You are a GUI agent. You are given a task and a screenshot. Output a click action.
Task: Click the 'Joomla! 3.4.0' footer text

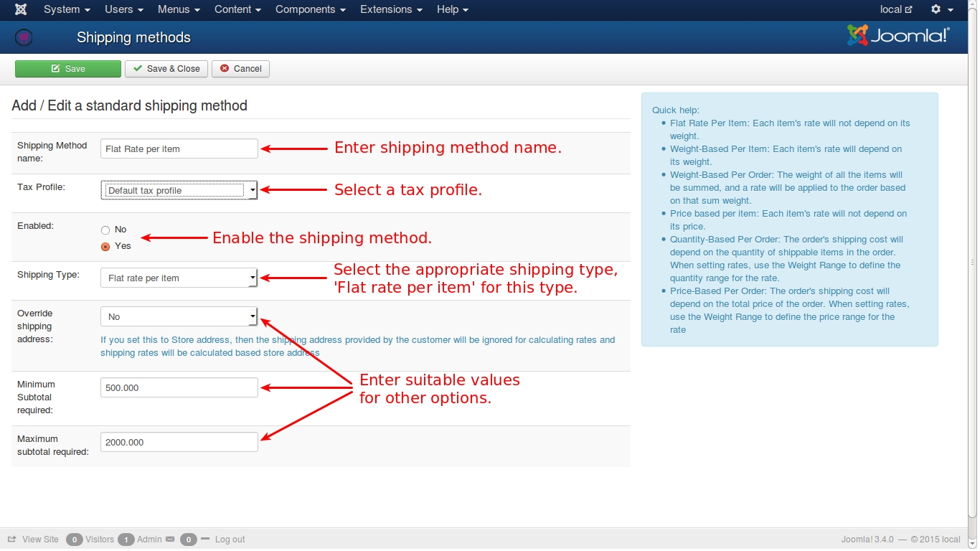click(x=867, y=540)
